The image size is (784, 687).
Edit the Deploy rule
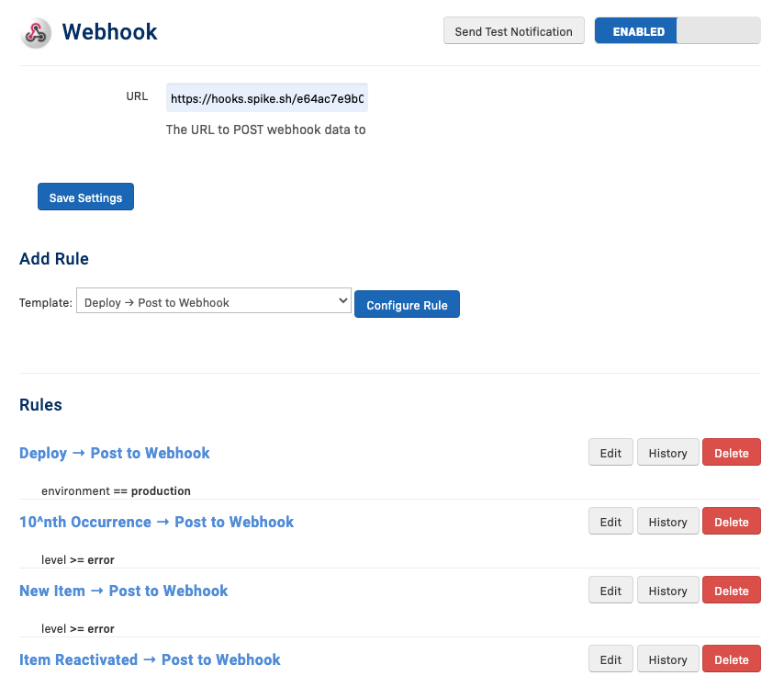click(610, 453)
